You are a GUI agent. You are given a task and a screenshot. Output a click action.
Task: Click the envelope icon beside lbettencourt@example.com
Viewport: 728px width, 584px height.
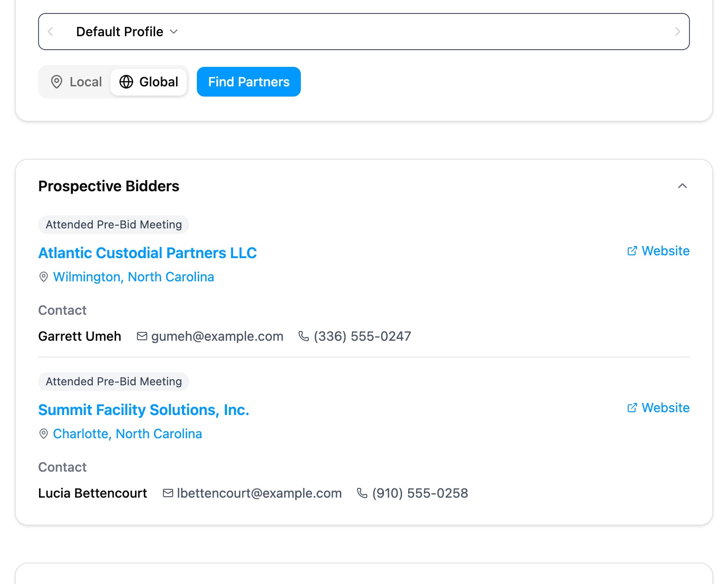168,493
